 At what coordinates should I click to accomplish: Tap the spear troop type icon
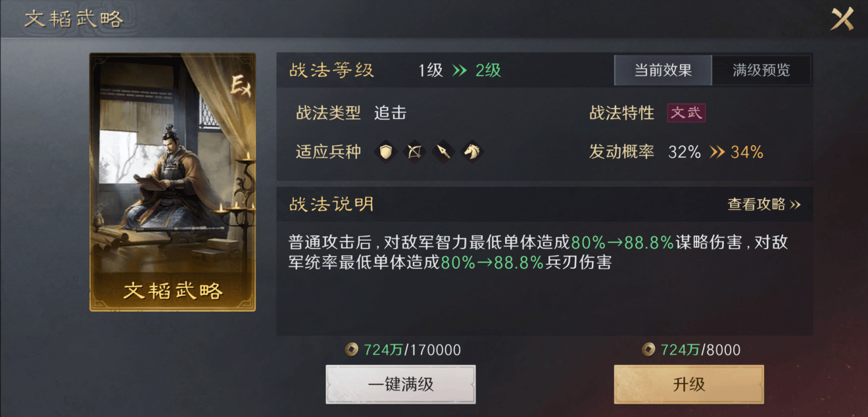[x=443, y=152]
